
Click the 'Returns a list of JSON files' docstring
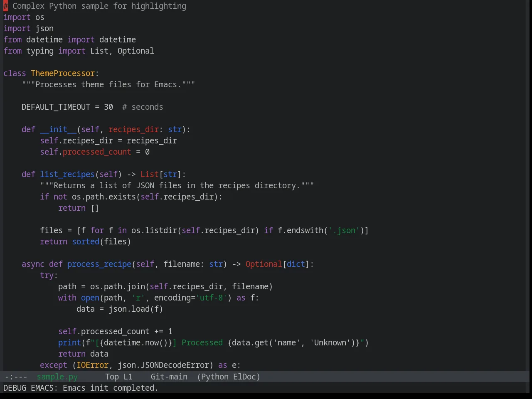click(177, 186)
